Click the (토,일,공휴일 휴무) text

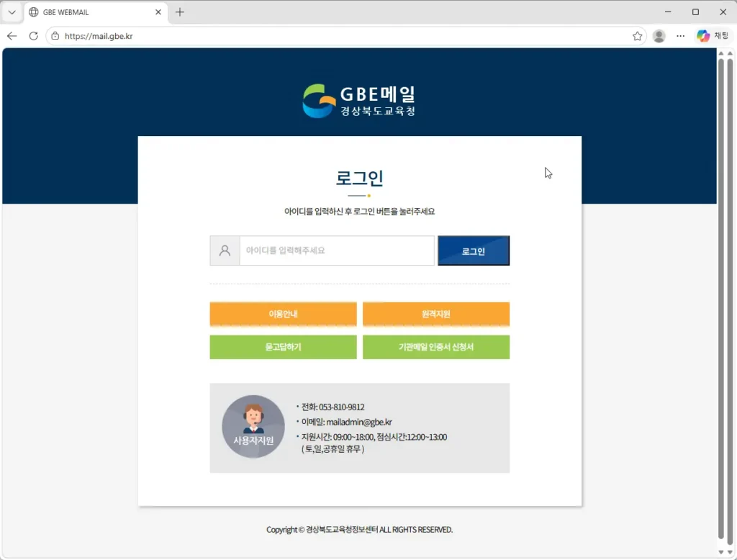[x=333, y=449]
